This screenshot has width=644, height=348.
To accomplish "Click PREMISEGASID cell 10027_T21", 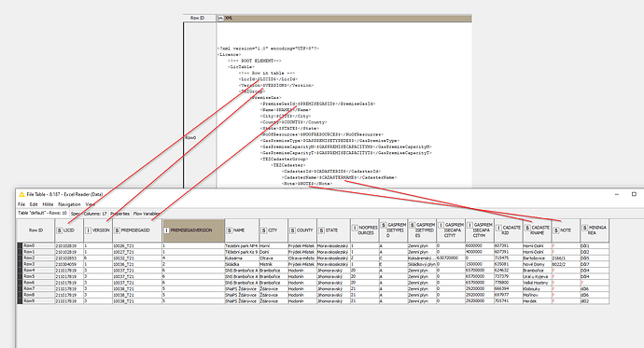I will (x=137, y=252).
